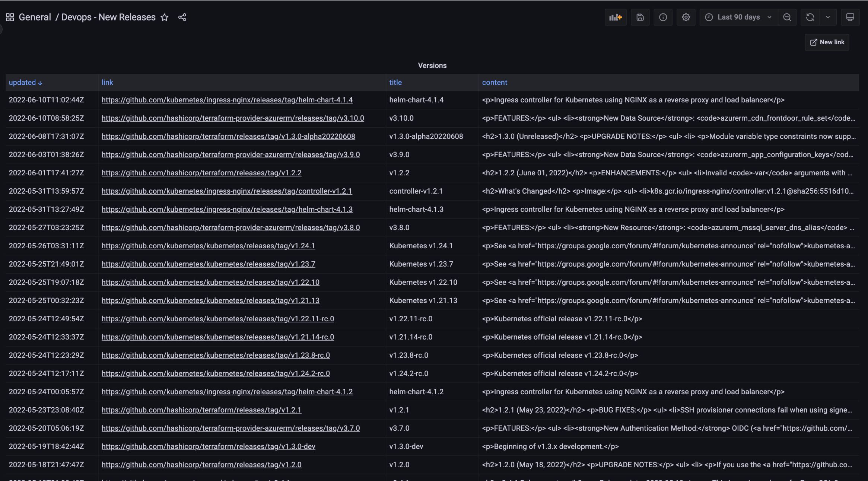Zoom out the time range
Screen dimensions: 868x481
pos(787,17)
